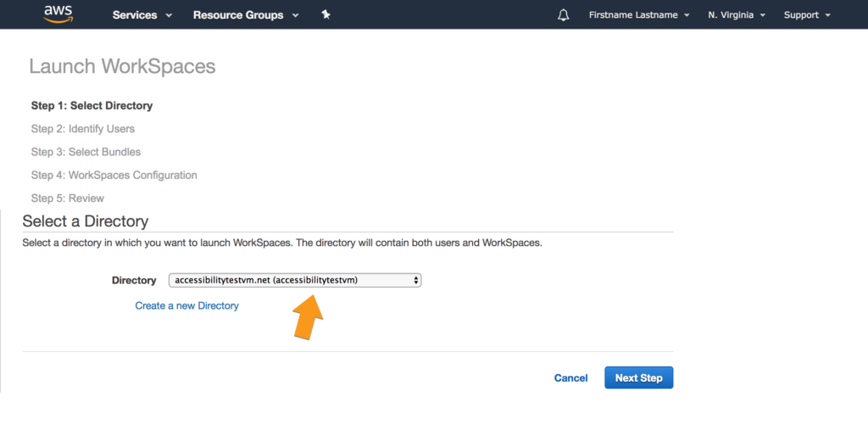Click the AWS logo home icon
868x425 pixels.
(58, 14)
